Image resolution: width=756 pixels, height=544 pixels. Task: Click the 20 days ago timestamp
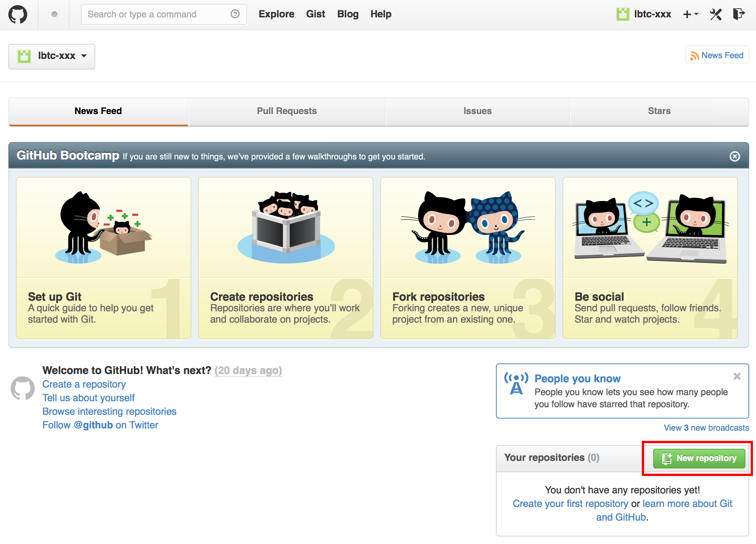point(248,371)
